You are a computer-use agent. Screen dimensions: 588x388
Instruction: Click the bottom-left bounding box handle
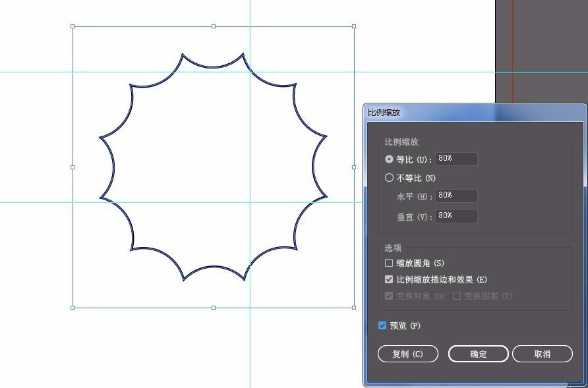coord(73,308)
